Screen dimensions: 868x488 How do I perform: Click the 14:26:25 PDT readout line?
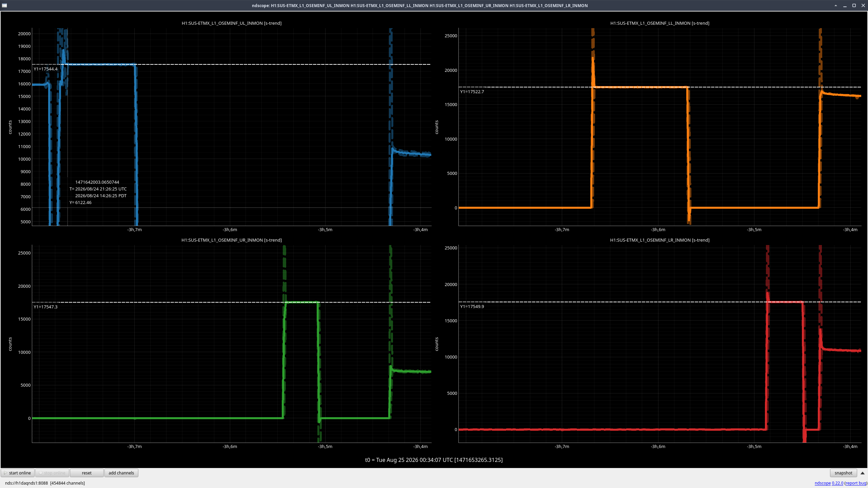click(x=101, y=196)
